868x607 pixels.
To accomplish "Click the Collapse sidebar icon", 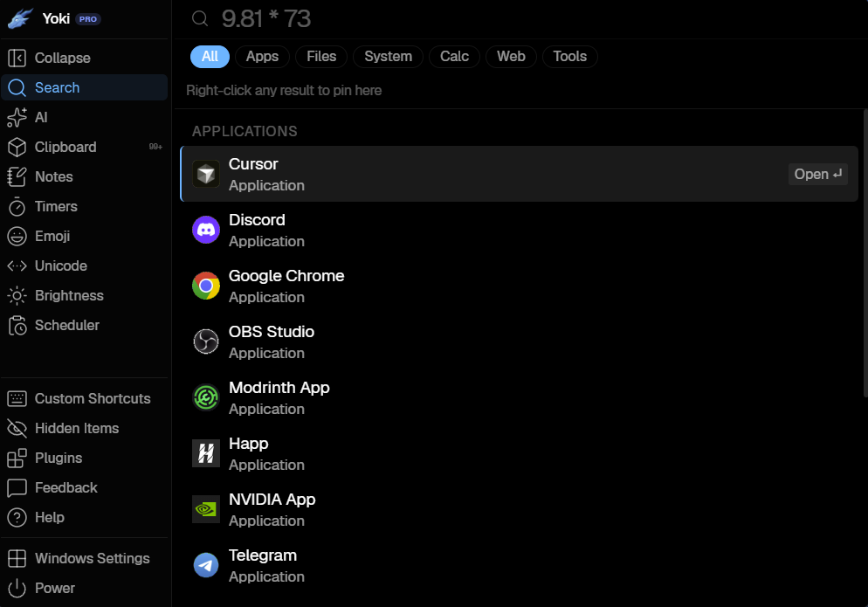I will pyautogui.click(x=17, y=58).
